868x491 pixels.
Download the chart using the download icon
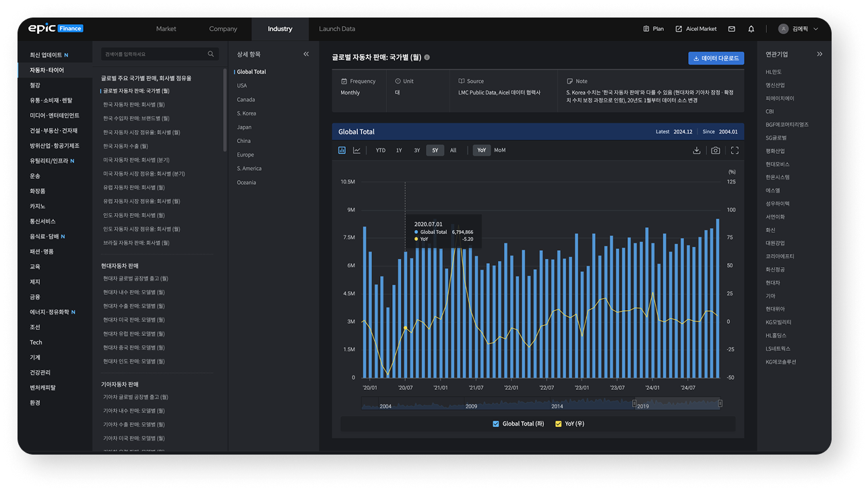click(696, 150)
